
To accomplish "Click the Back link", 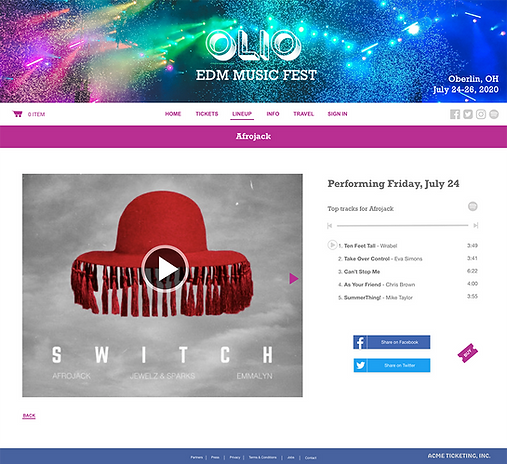I will (29, 416).
